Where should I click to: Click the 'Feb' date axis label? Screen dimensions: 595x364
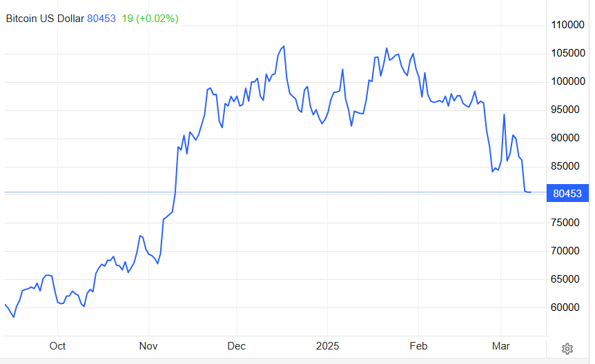418,346
